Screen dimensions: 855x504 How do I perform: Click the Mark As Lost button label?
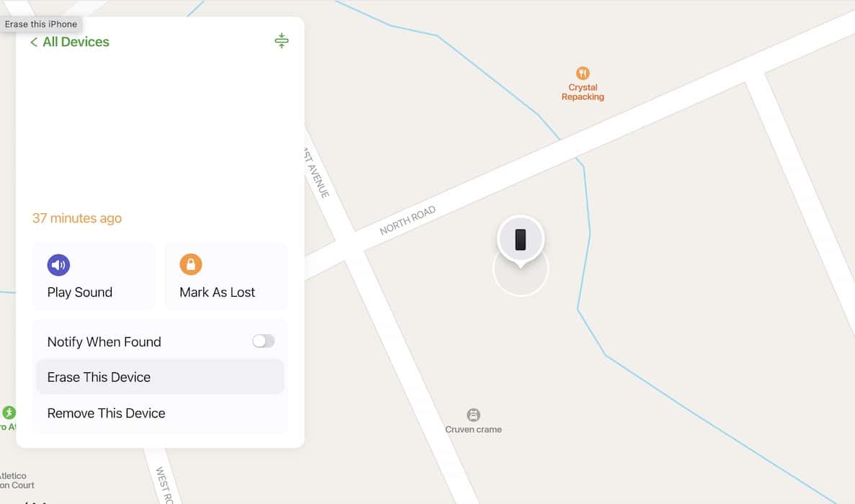click(x=217, y=292)
